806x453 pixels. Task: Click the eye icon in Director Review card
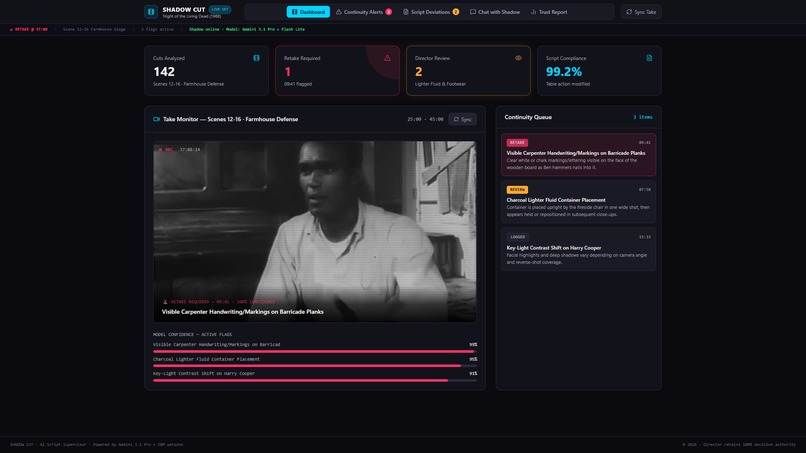coord(518,58)
